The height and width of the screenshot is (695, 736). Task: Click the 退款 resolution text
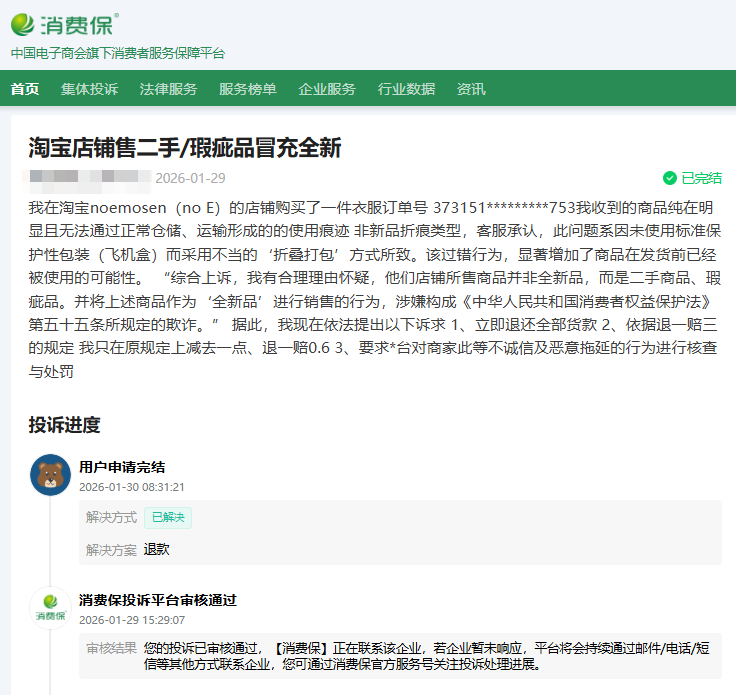[x=157, y=550]
